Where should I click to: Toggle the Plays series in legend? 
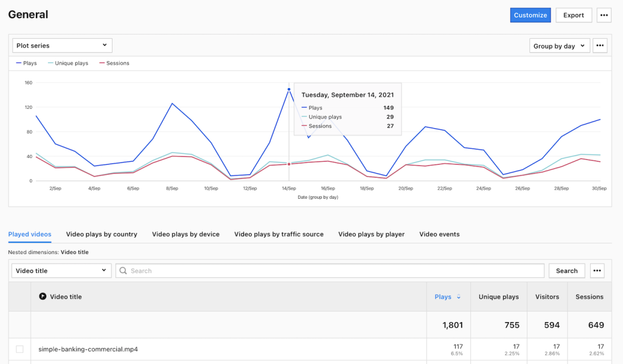pyautogui.click(x=26, y=63)
